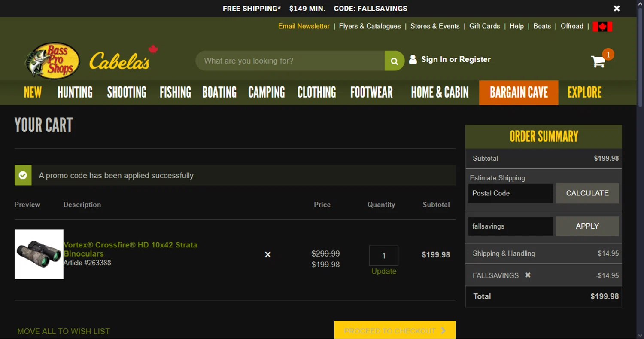Open the CLOTHING menu

tap(317, 92)
